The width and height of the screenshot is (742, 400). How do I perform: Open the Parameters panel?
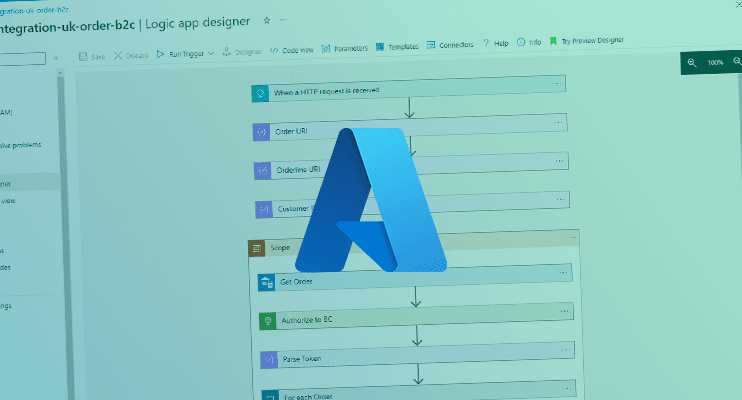[344, 48]
